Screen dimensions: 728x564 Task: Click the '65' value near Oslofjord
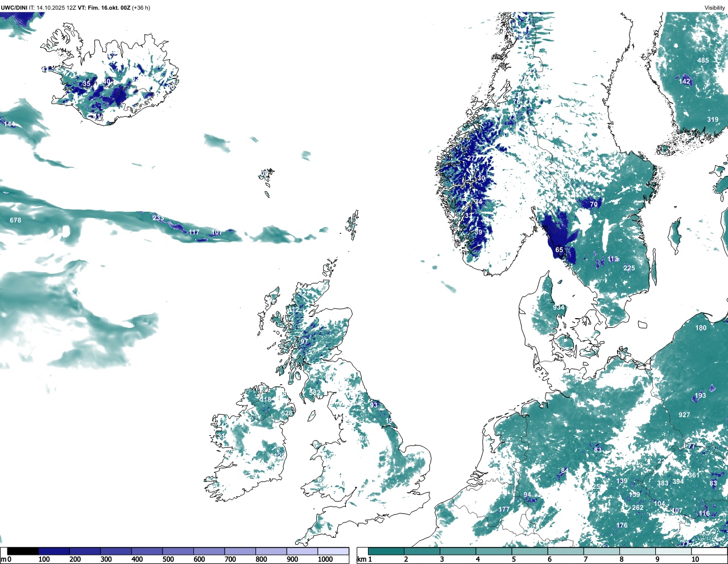point(559,250)
